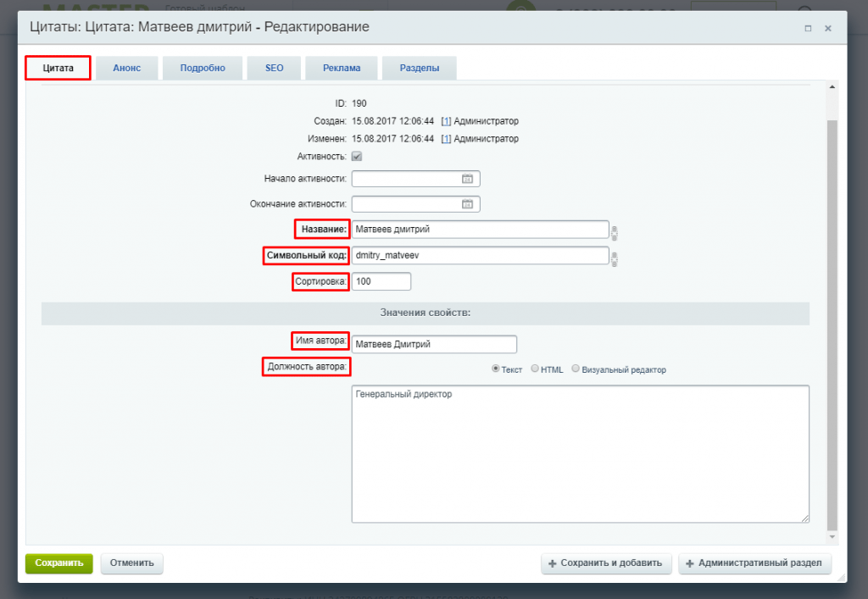Viewport: 868px width, 599px height.
Task: Open calendar picker for Окончание активности
Action: pyautogui.click(x=467, y=204)
